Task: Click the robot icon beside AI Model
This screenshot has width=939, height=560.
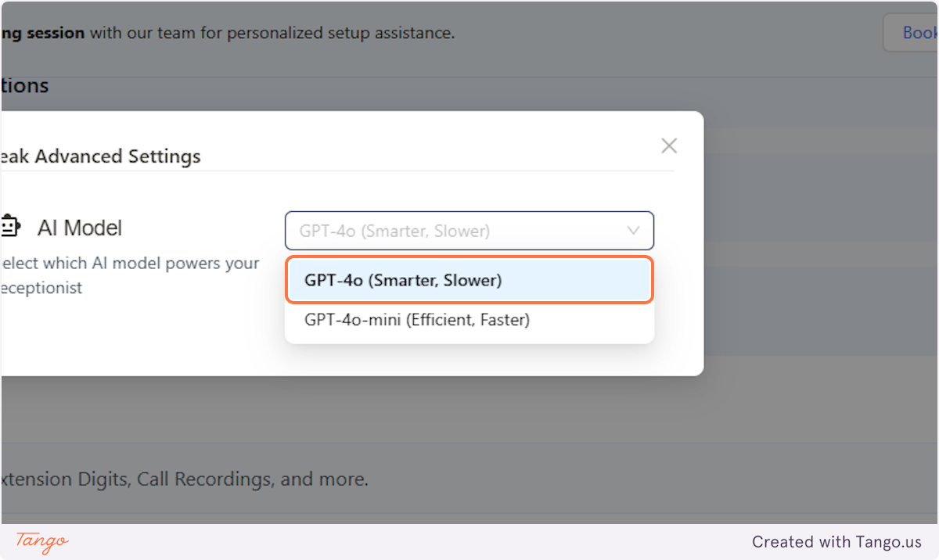Action: (9, 227)
